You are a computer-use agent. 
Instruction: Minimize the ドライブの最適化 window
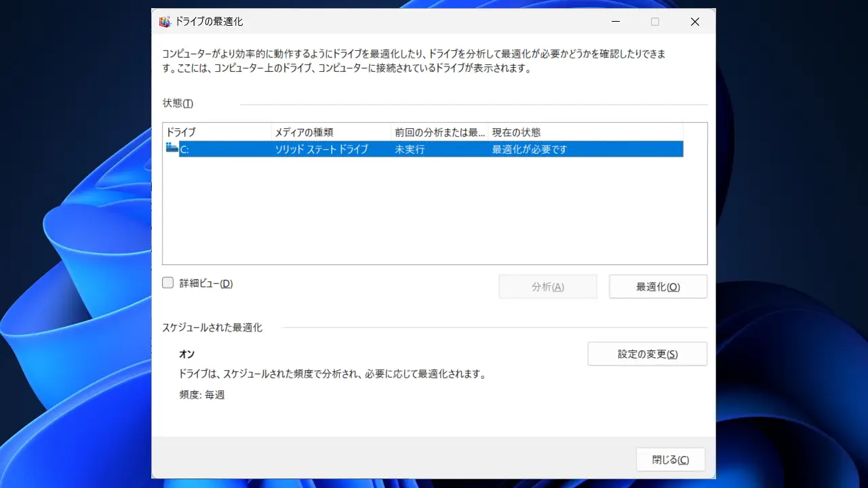coord(614,22)
